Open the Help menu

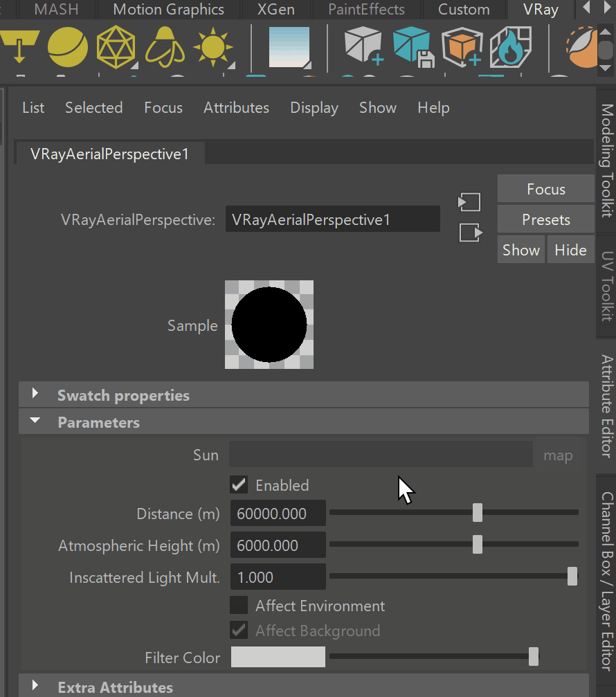click(433, 107)
